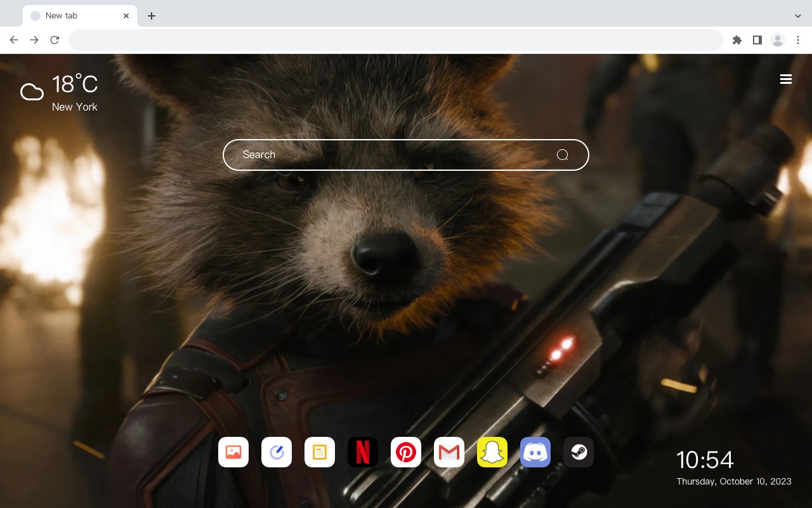Click the Thursday, October 10, 2023 date
This screenshot has width=812, height=508.
734,481
